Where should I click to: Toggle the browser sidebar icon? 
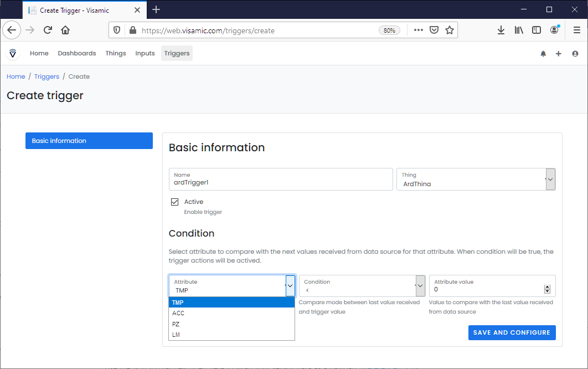(537, 30)
